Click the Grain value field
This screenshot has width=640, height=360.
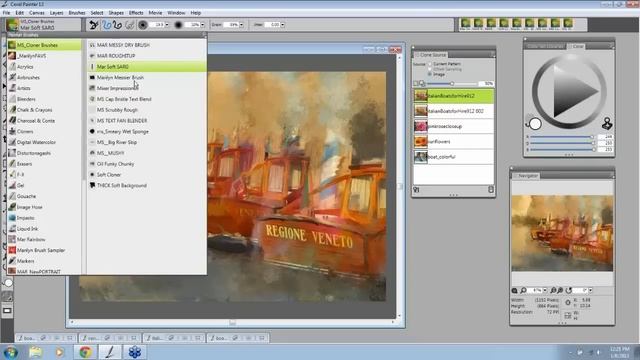tap(231, 25)
